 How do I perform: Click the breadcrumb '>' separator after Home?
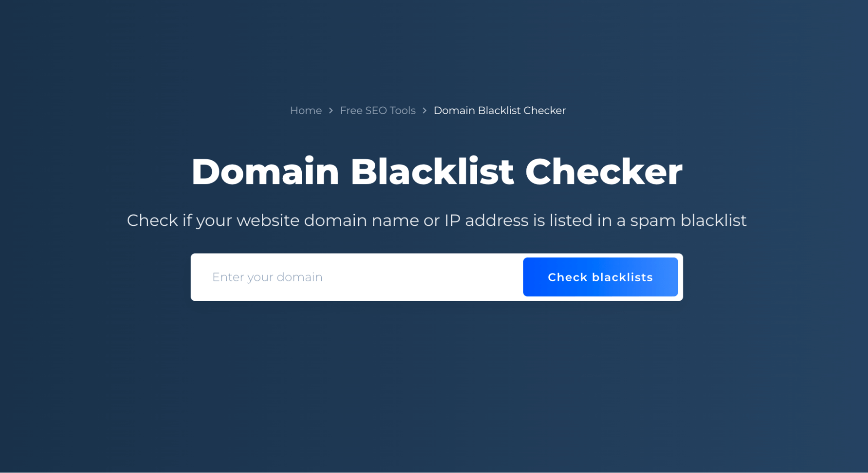pos(330,110)
